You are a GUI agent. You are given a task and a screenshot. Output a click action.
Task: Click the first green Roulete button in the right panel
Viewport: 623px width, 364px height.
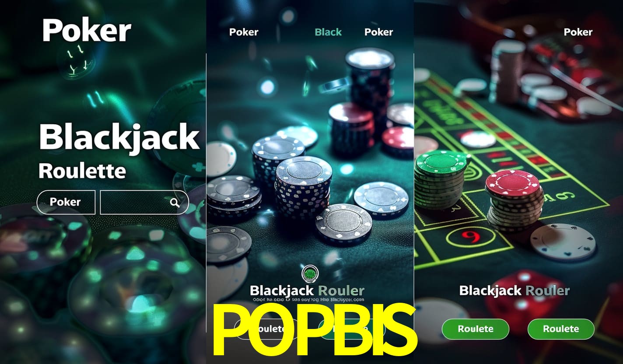(476, 329)
